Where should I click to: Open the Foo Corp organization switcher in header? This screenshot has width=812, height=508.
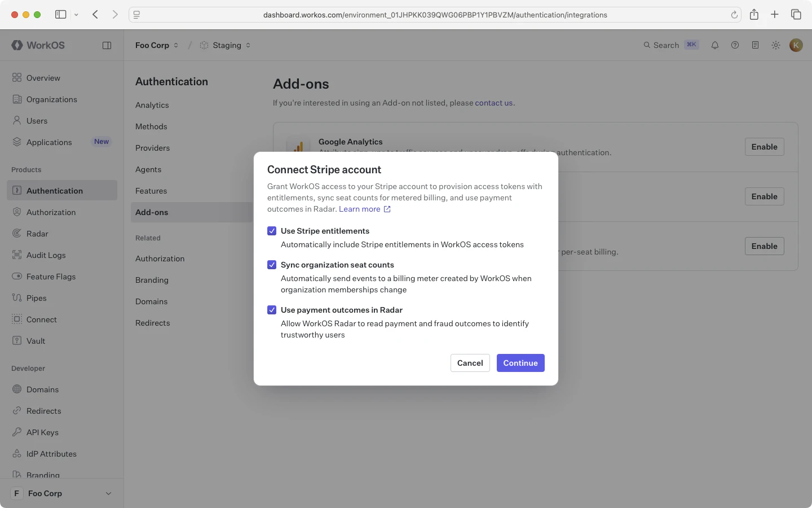click(x=157, y=45)
